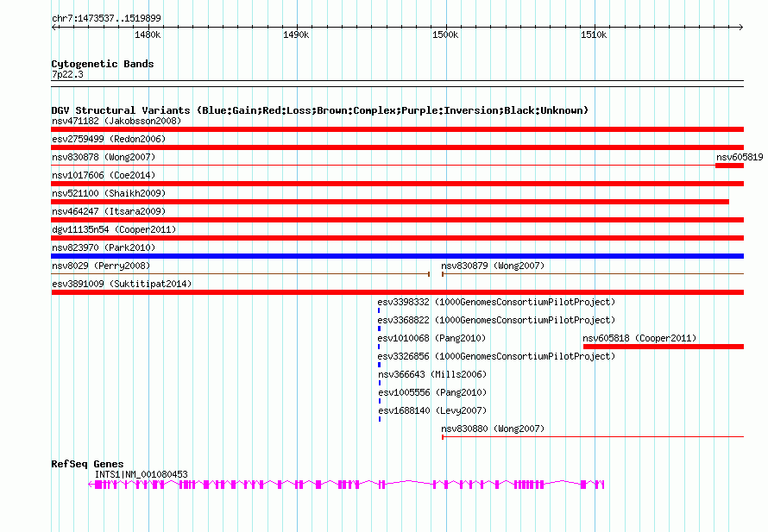Open variant esv3326856 1000Genomes label
The height and width of the screenshot is (532, 768).
[496, 356]
